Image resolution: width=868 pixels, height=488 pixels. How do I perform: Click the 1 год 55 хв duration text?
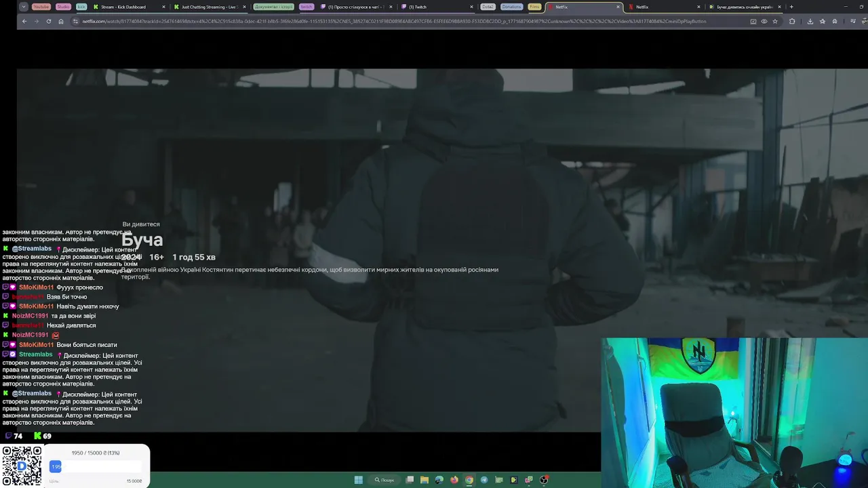coord(194,258)
